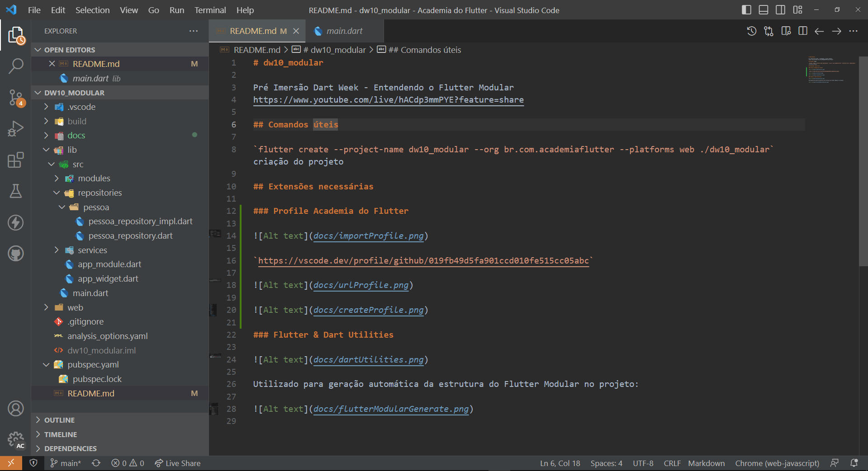Image resolution: width=868 pixels, height=471 pixels.
Task: Select # dw10_modular breadcrumb
Action: (334, 50)
